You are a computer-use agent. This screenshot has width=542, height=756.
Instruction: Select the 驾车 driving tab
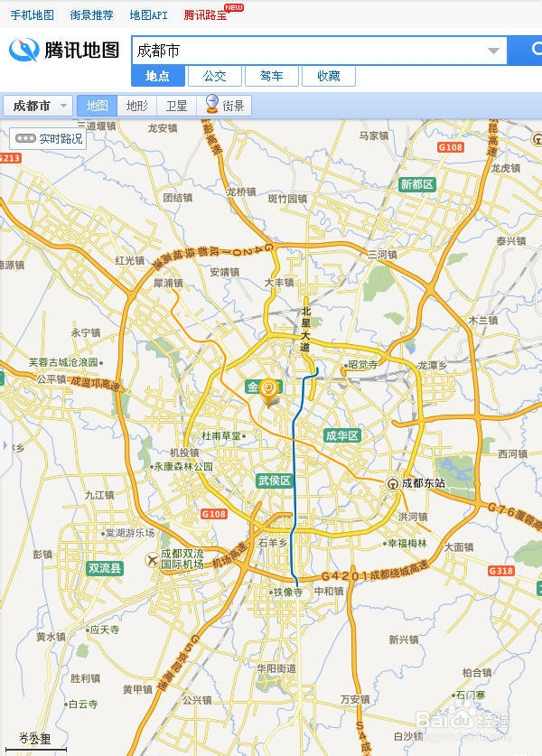(272, 76)
